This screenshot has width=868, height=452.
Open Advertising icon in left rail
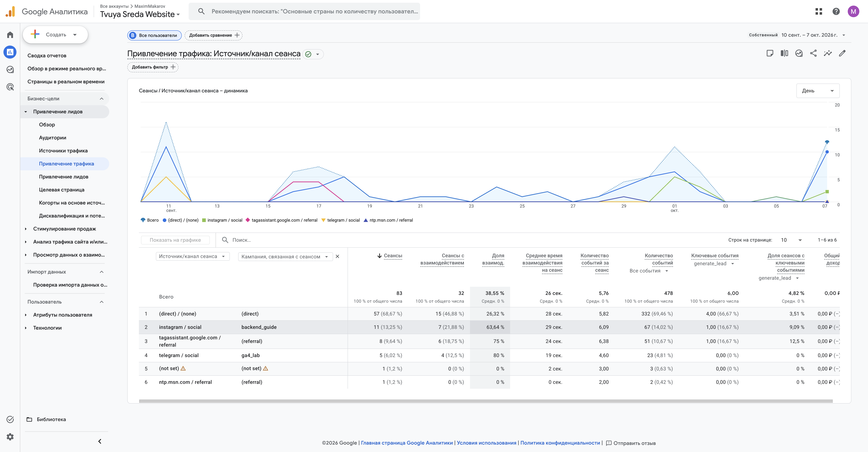coord(10,87)
